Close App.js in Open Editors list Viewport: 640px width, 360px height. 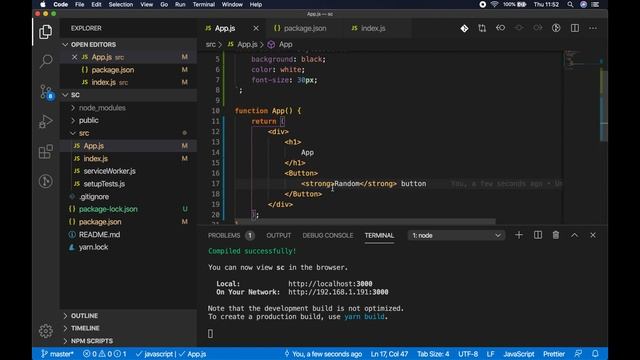coord(74,57)
